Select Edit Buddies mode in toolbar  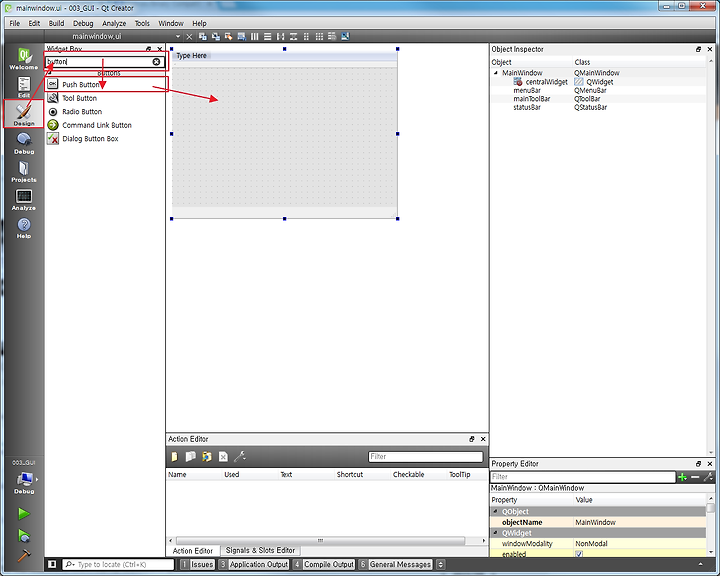(228, 36)
